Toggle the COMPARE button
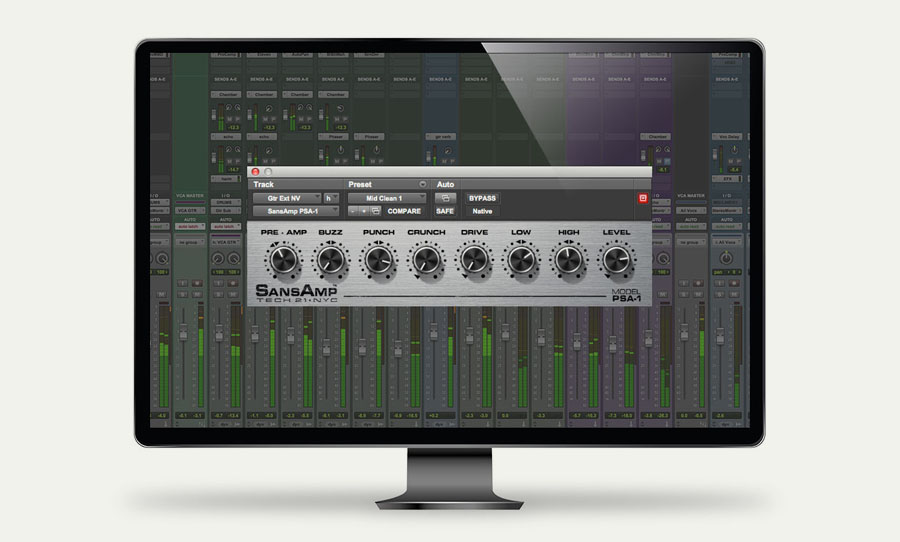This screenshot has width=900, height=542. (404, 211)
